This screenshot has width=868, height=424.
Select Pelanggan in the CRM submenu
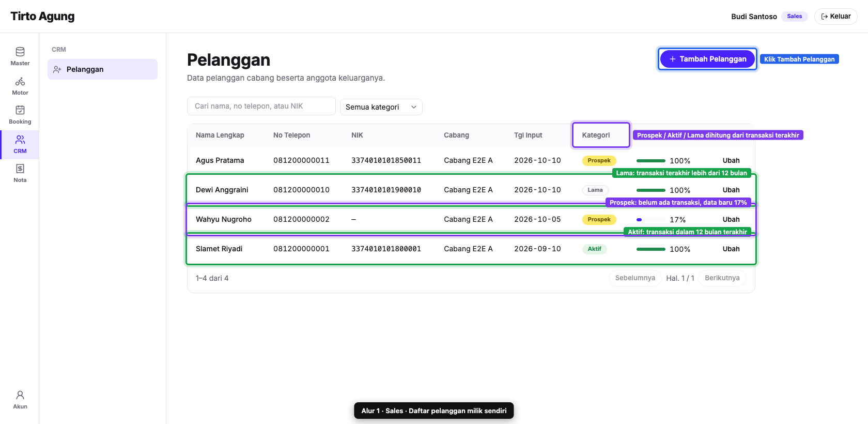pyautogui.click(x=102, y=69)
